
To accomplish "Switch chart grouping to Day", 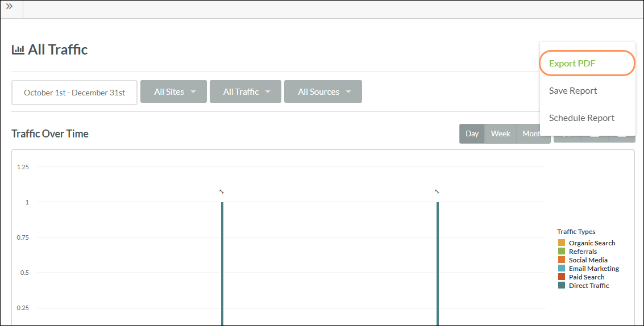I will point(472,134).
